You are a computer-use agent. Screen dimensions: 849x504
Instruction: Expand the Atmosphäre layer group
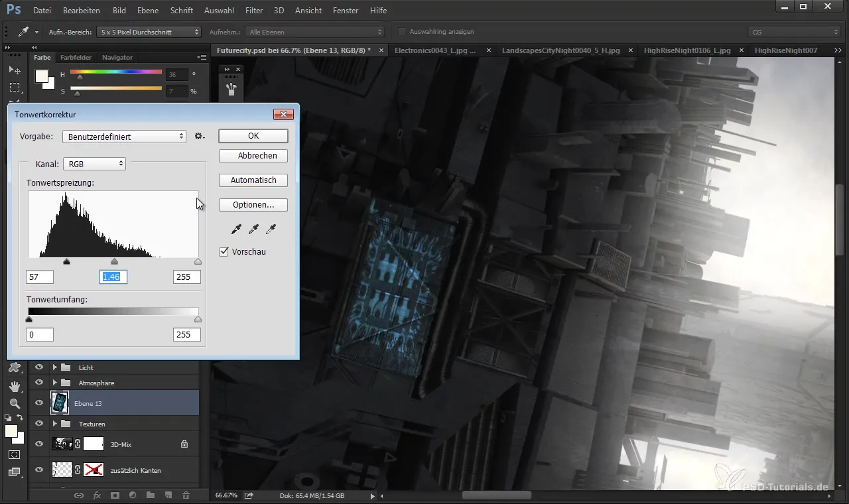pyautogui.click(x=55, y=383)
